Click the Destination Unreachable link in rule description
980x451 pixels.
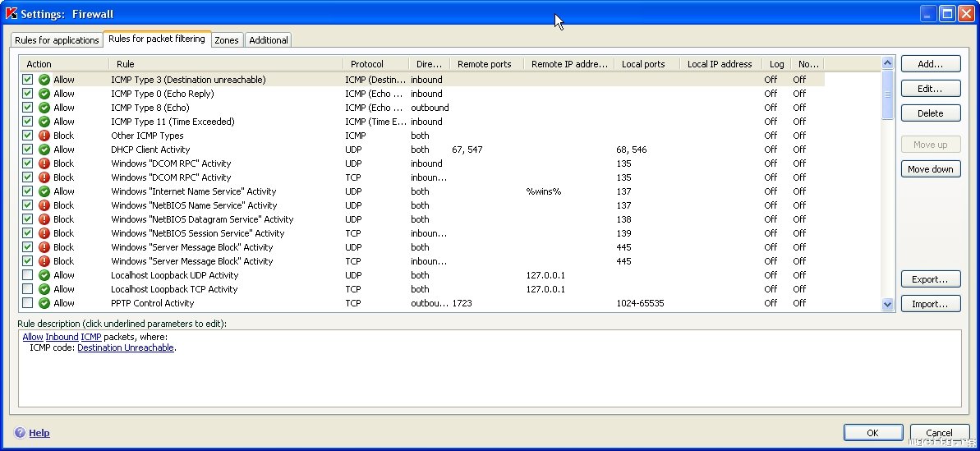pos(126,347)
